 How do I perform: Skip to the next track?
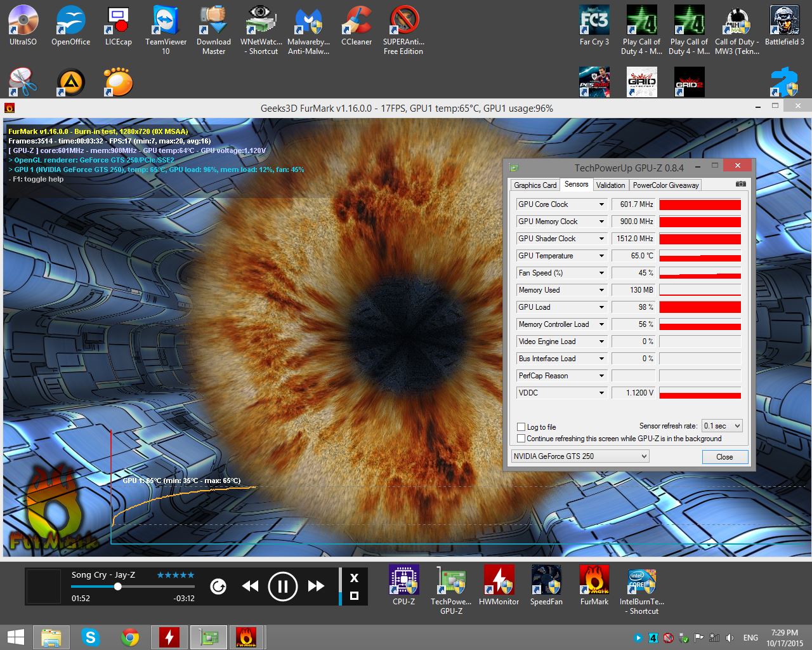[x=316, y=586]
